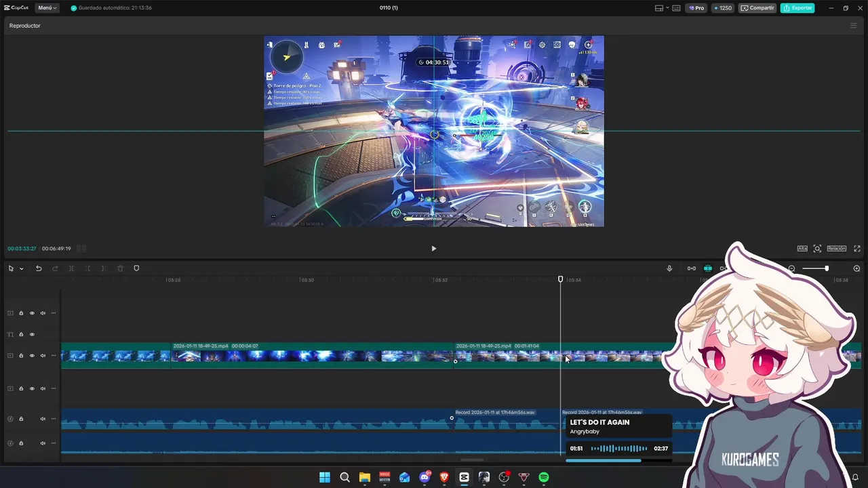Lock the text track
The image size is (868, 488).
21,334
